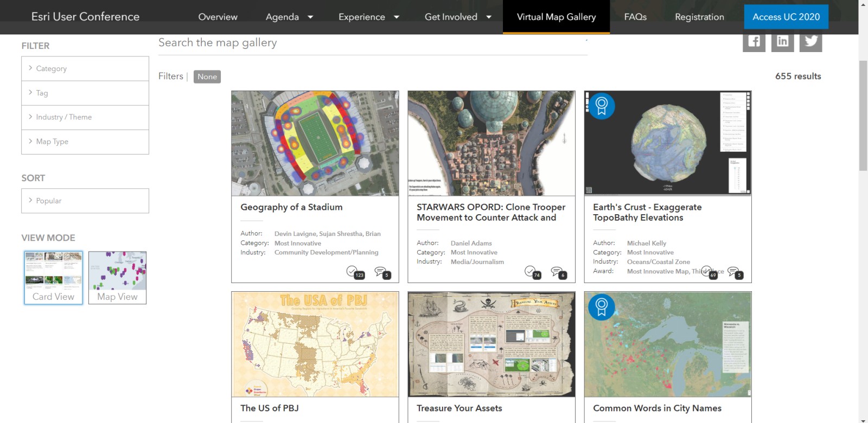This screenshot has height=423, width=868.
Task: Open Treasure Your Assets title link
Action: (459, 408)
